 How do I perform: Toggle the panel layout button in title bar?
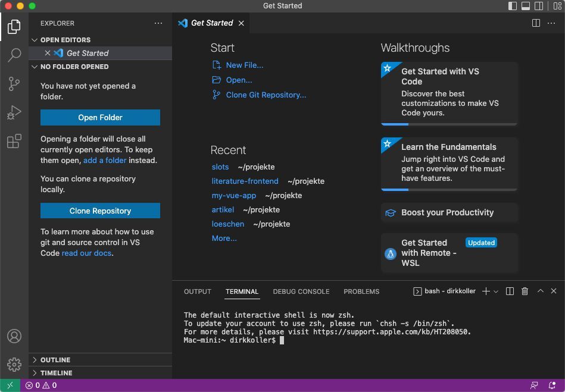pos(526,6)
